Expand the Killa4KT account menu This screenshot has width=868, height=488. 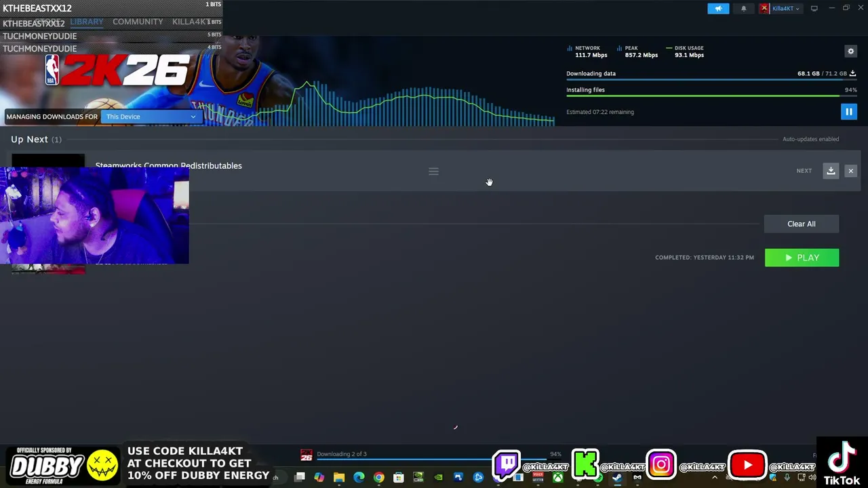(781, 9)
